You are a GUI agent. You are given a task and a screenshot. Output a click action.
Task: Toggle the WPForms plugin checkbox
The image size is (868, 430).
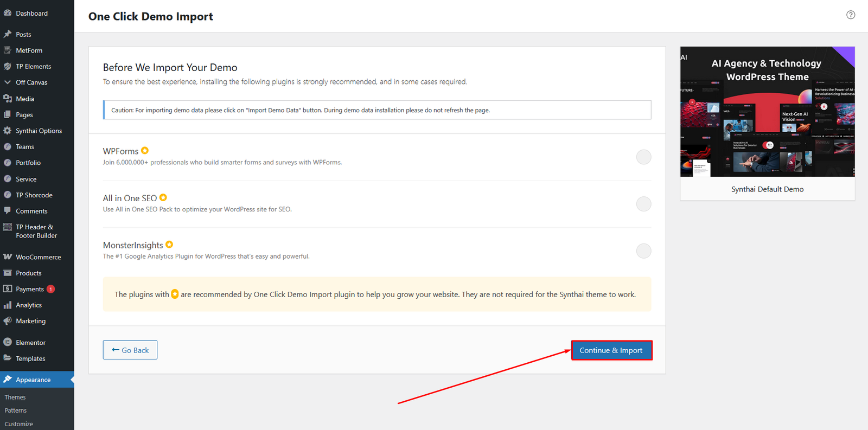click(x=643, y=157)
